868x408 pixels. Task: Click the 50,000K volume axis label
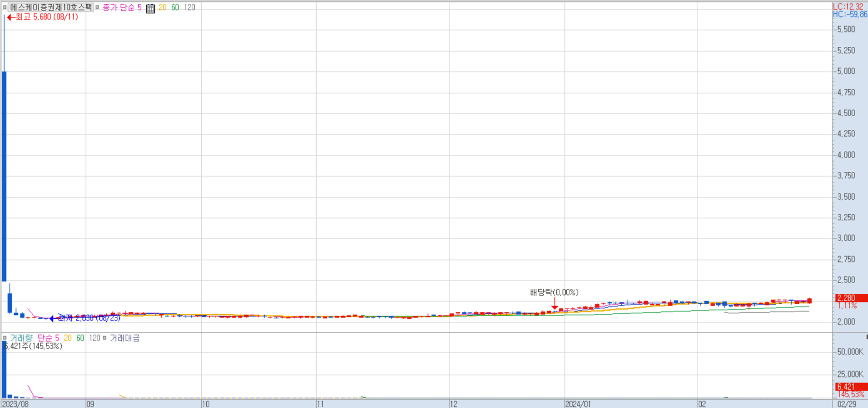850,352
